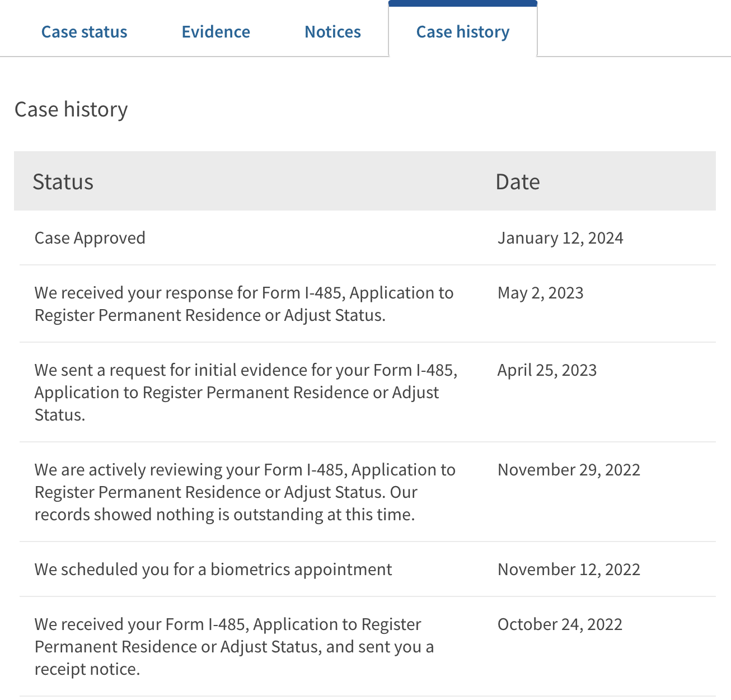
Task: Open the Case status tab
Action: coord(85,32)
